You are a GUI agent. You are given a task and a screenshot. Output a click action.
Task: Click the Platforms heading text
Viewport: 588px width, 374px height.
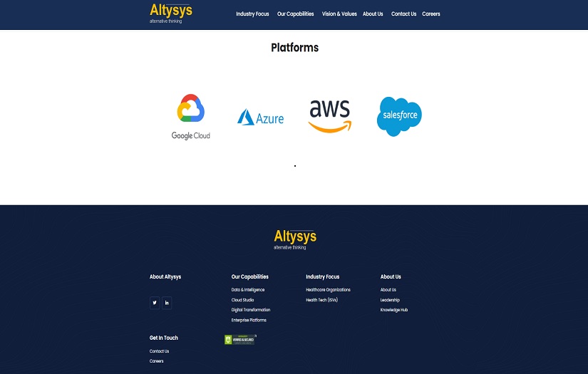[295, 48]
